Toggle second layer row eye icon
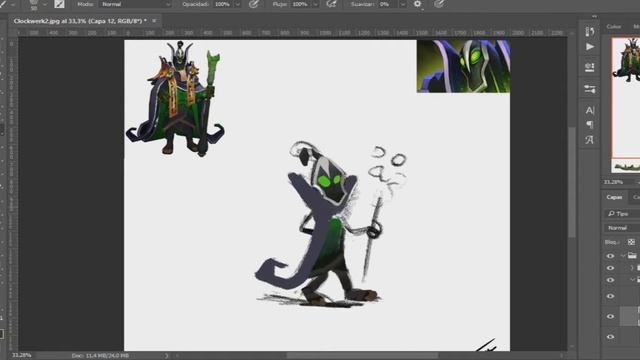 (611, 268)
